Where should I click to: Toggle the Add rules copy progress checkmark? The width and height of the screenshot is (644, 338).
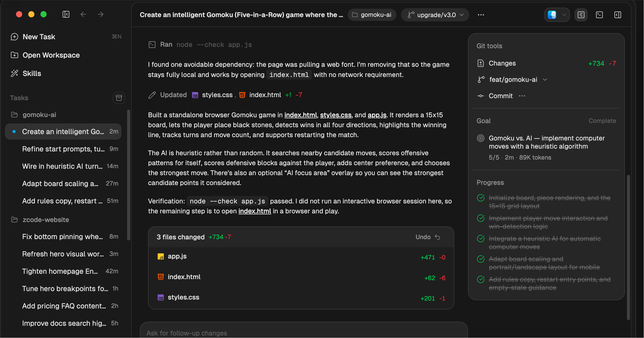pyautogui.click(x=481, y=279)
